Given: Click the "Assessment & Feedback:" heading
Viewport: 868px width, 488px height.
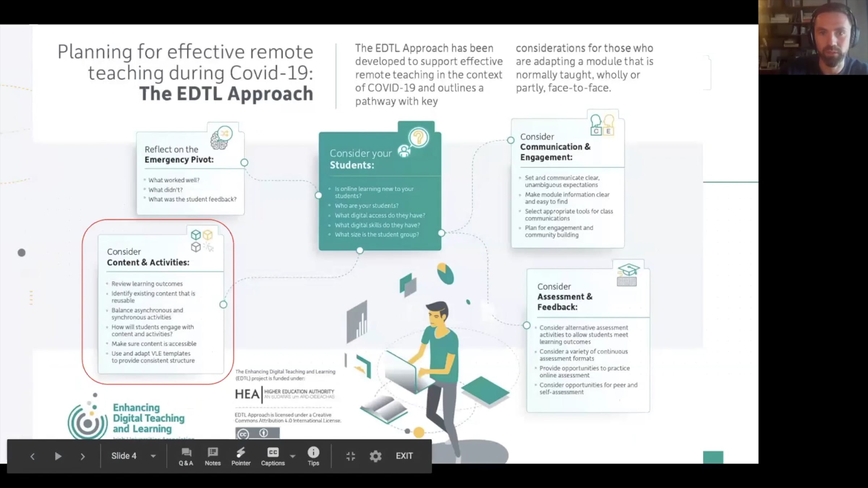Looking at the screenshot, I should (565, 302).
